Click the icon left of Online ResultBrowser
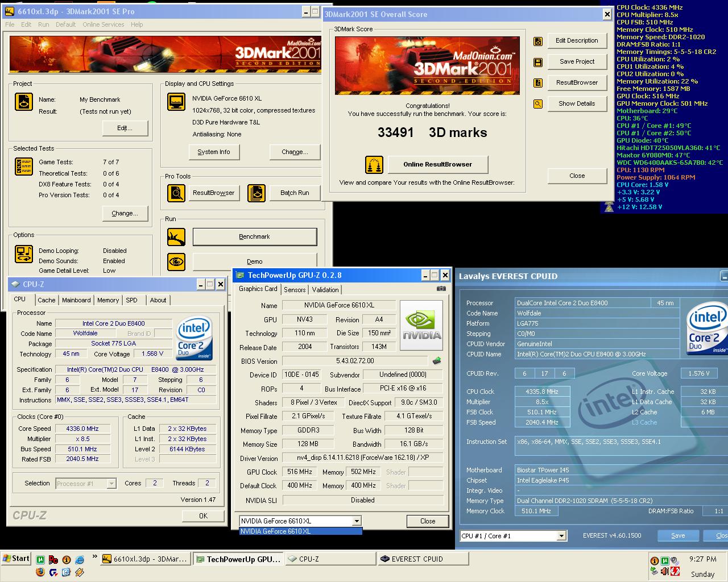Screen dimensions: 728x582 [374, 165]
